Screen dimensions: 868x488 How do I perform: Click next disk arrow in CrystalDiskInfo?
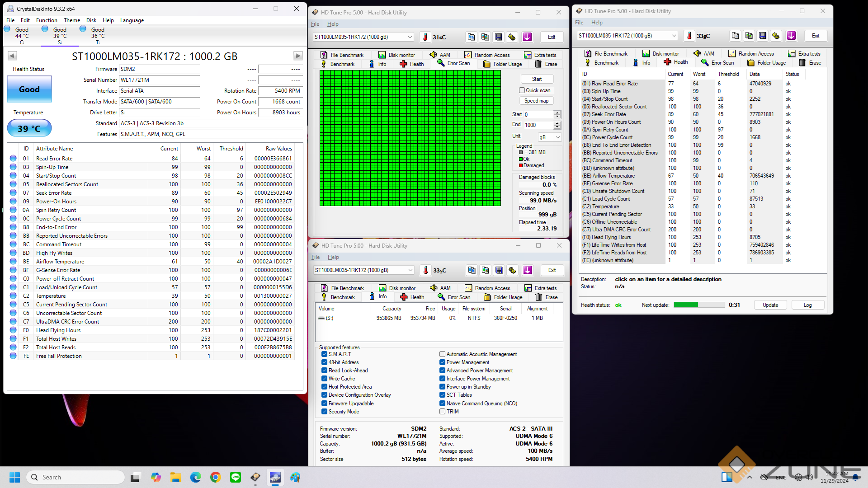297,56
